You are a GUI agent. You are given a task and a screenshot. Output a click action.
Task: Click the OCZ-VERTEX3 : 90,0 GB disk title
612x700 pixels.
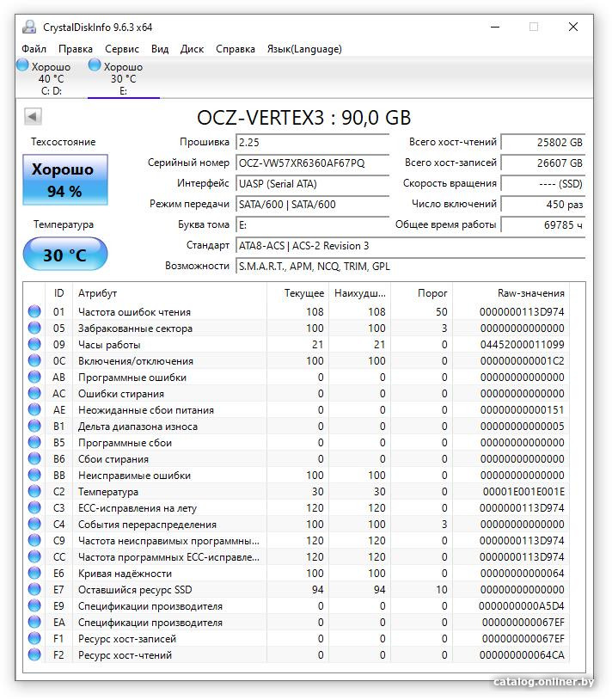pos(303,118)
